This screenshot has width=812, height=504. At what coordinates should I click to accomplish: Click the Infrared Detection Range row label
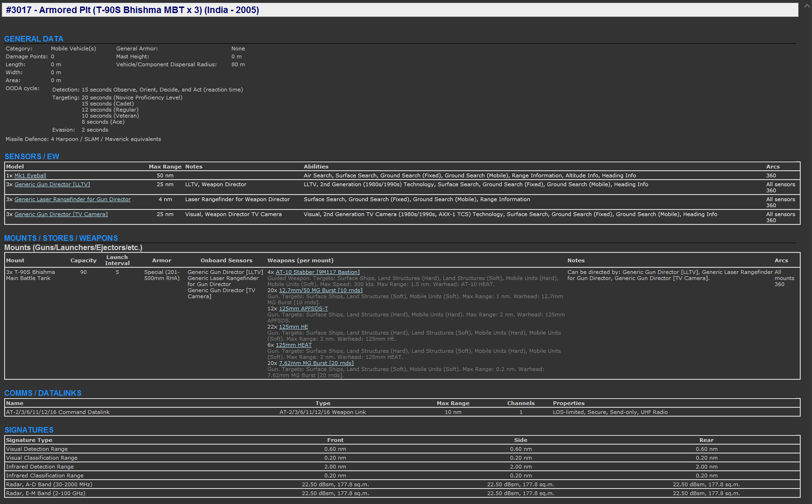coord(40,467)
